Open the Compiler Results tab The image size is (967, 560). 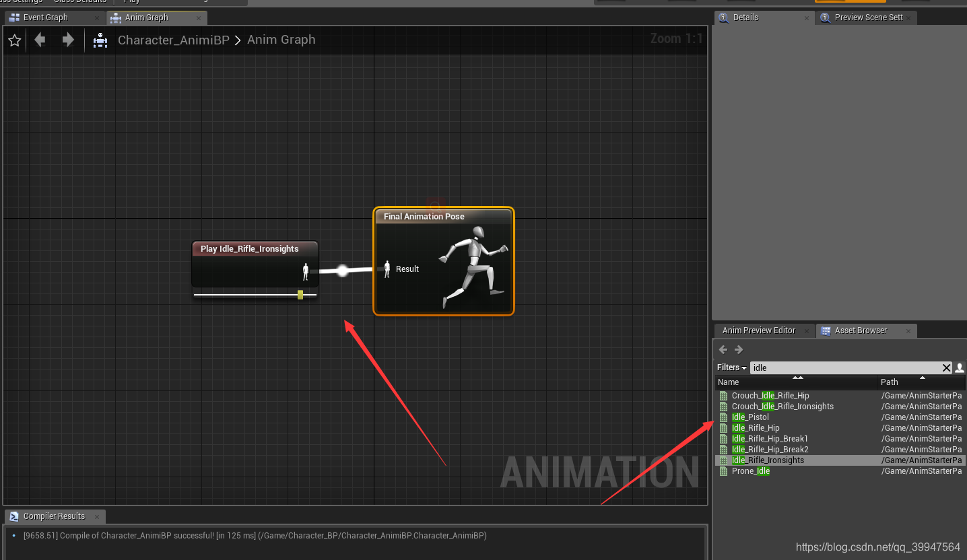tap(54, 516)
